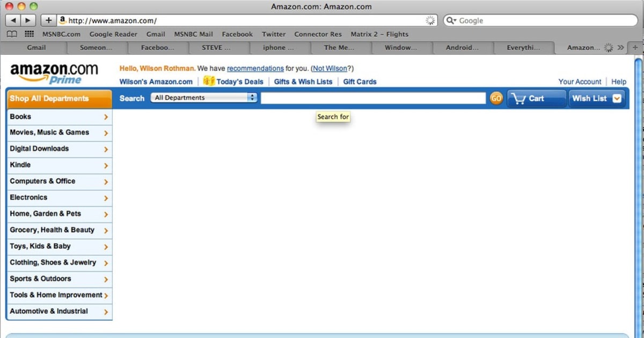644x338 pixels.
Task: Open Facebook bookmark
Action: pyautogui.click(x=237, y=34)
